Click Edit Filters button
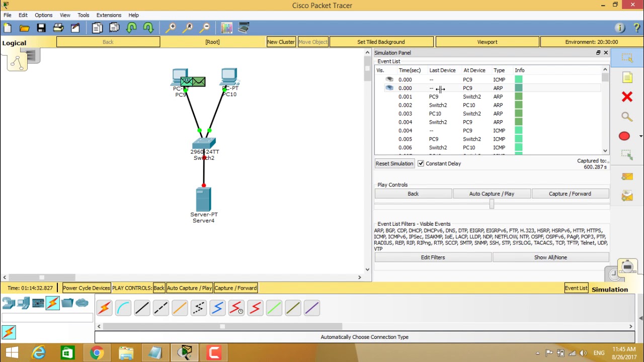Viewport: 644px width, 362px height. coord(433,257)
